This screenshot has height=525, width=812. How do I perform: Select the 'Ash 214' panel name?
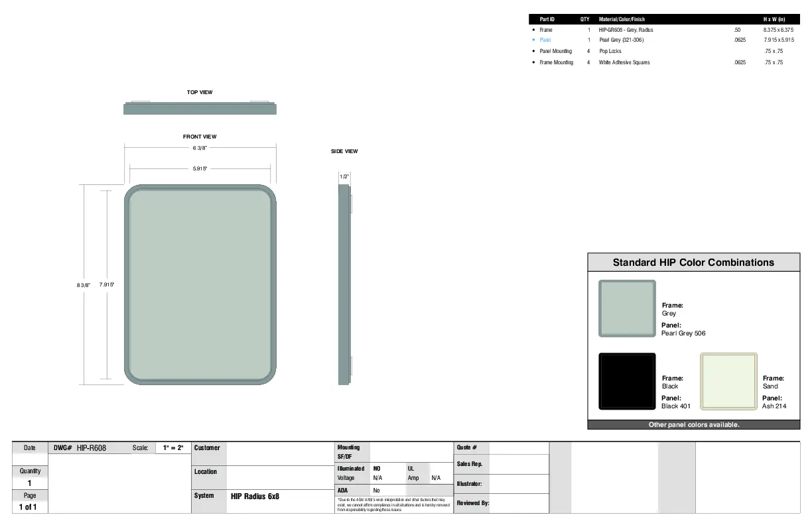(774, 406)
